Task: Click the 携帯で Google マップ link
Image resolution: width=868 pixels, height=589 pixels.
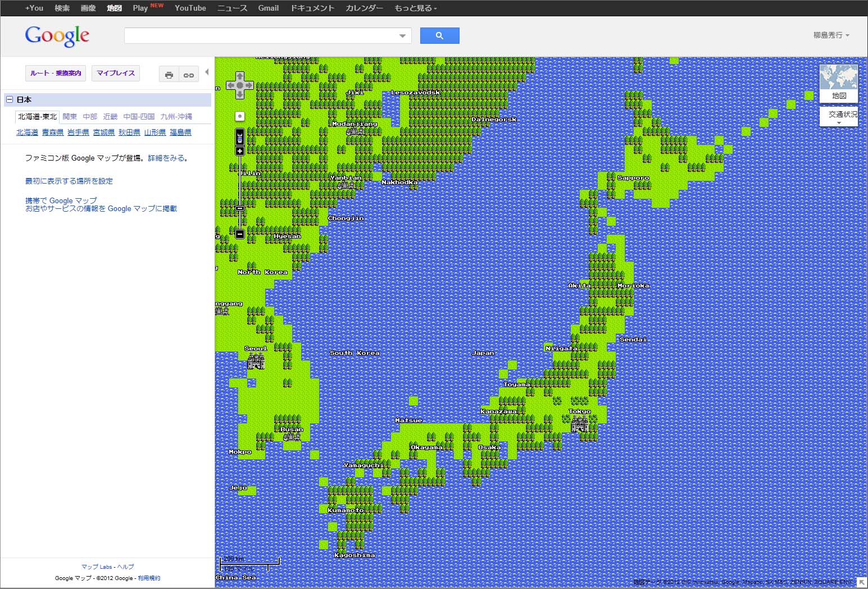Action: coord(61,200)
